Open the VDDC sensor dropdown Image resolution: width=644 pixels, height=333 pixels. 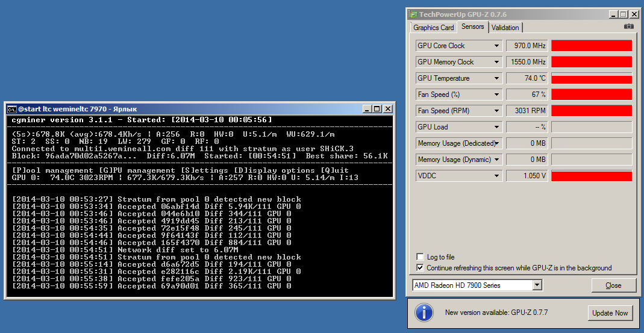click(496, 176)
